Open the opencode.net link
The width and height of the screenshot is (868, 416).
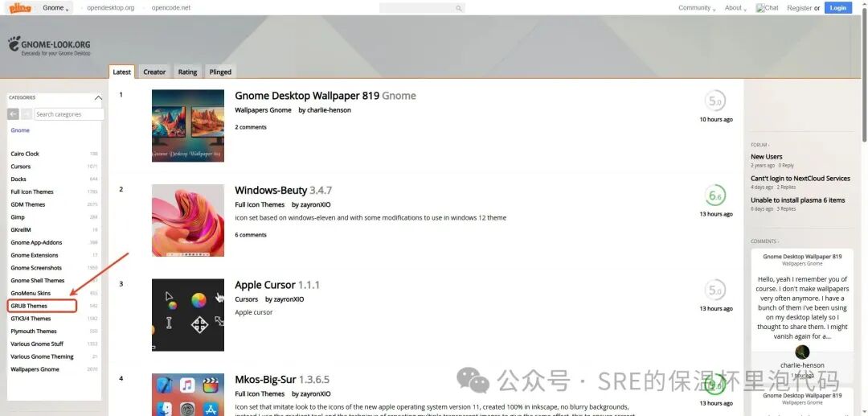point(171,8)
